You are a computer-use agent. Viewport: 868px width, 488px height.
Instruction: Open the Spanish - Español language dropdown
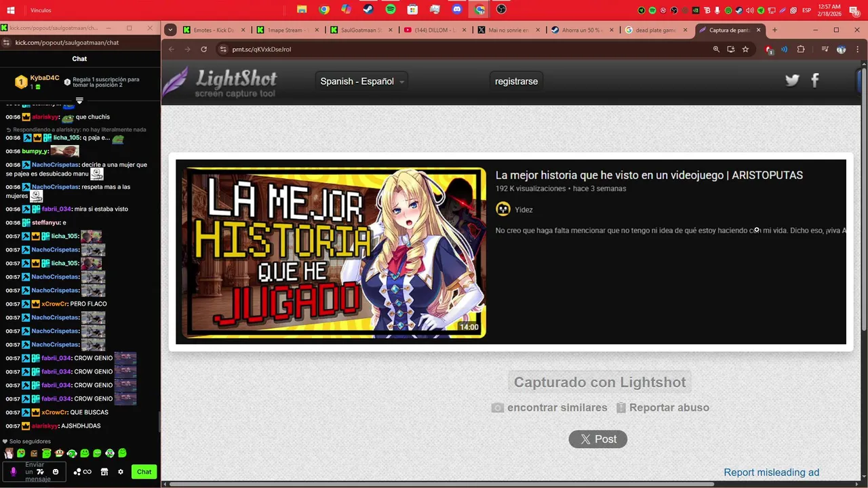pos(362,81)
